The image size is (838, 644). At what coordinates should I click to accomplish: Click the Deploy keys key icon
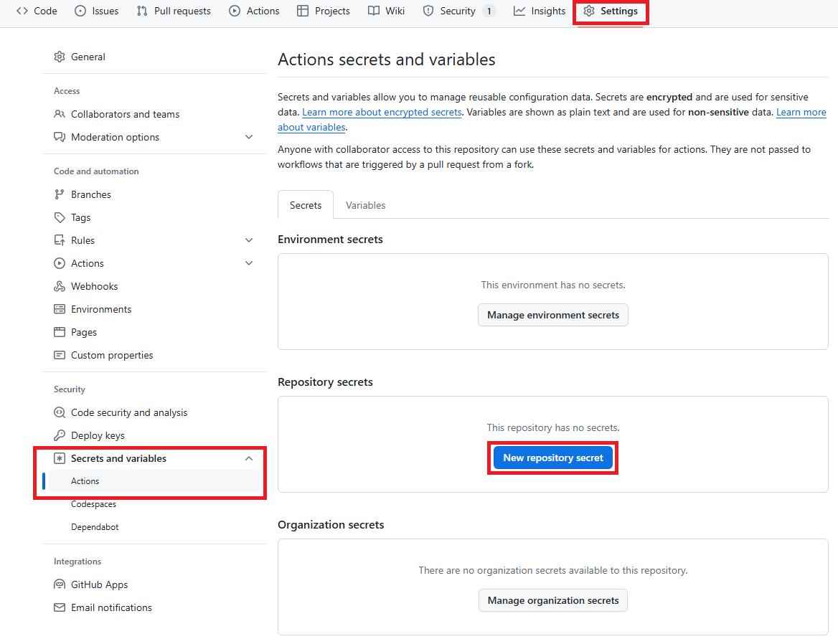[60, 435]
